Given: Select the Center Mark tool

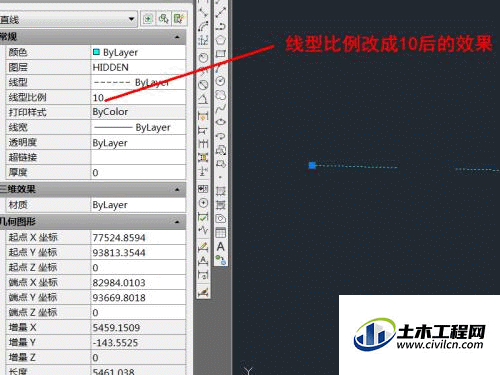Looking at the screenshot, I should tap(203, 203).
